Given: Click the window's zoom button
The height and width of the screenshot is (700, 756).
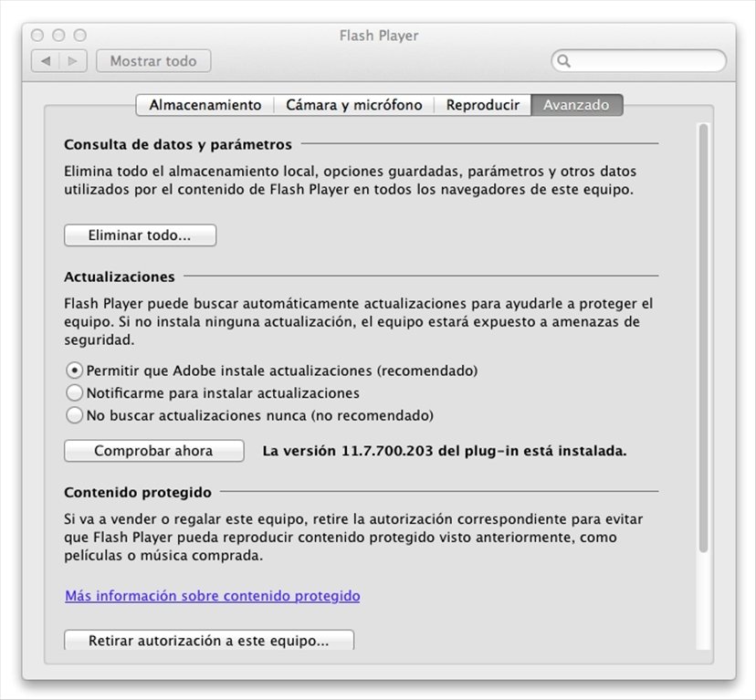Looking at the screenshot, I should (80, 36).
